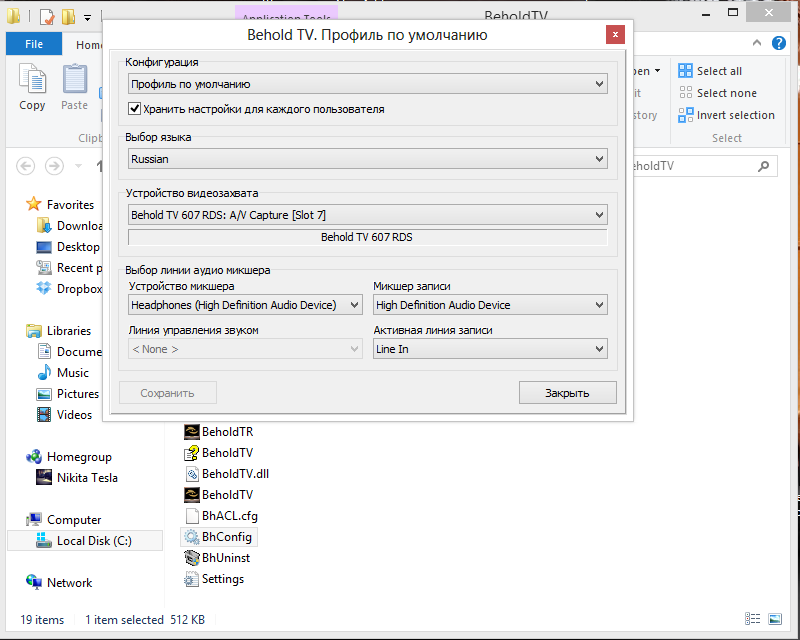Image resolution: width=800 pixels, height=640 pixels.
Task: Expand the Russian language dropdown
Action: point(367,159)
